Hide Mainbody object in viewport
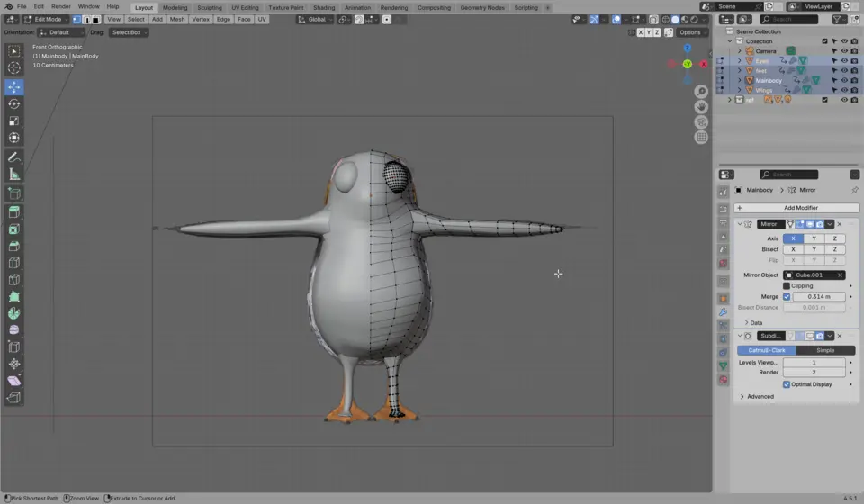 click(843, 80)
